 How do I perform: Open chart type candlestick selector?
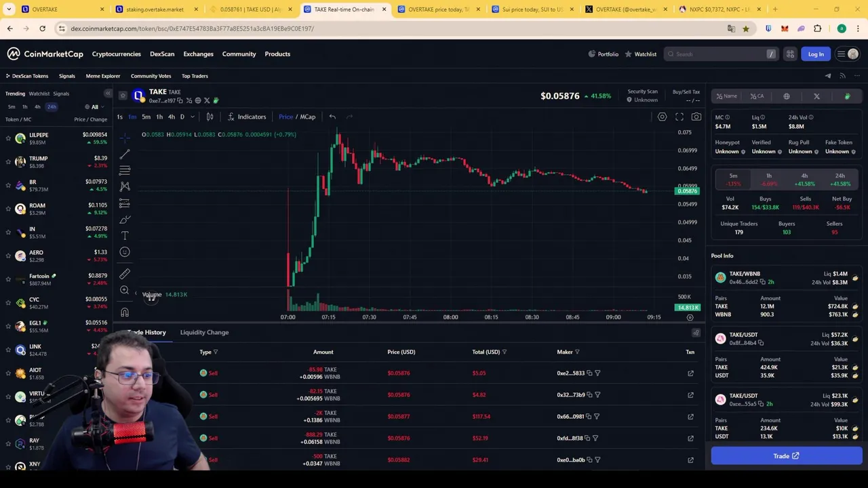(210, 117)
